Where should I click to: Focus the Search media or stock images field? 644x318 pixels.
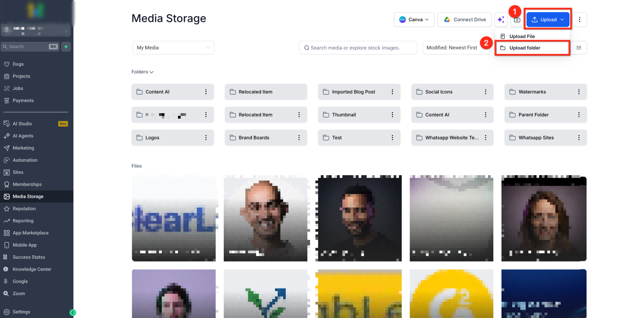358,48
